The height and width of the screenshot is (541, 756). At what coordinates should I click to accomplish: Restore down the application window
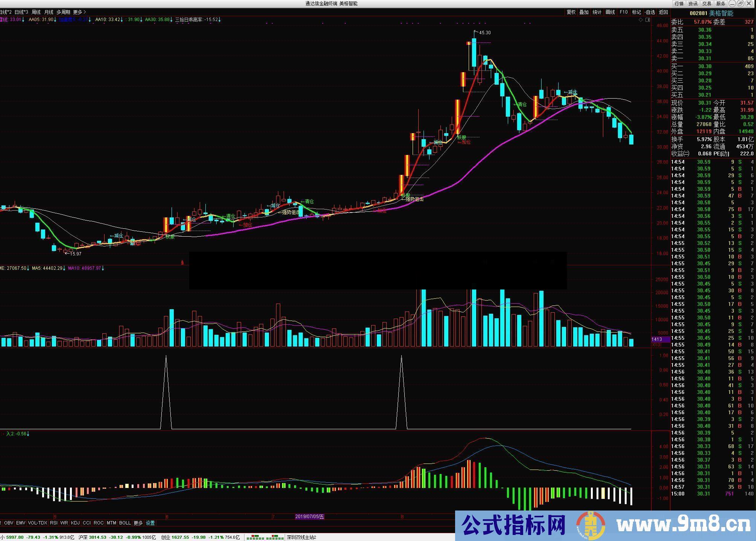coord(740,3)
